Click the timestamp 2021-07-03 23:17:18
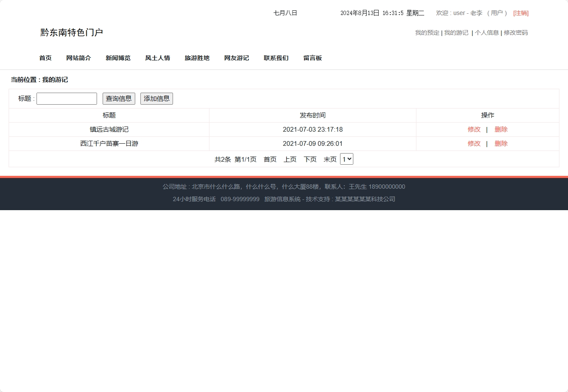Viewport: 568px width, 392px height. [313, 130]
